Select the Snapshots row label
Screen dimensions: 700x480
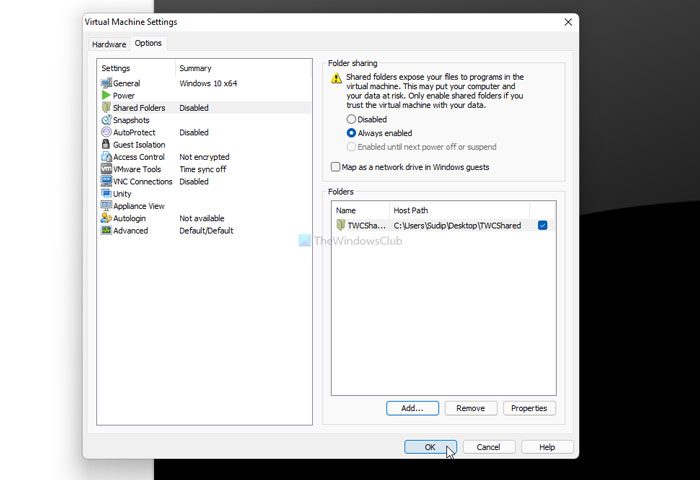(x=131, y=120)
